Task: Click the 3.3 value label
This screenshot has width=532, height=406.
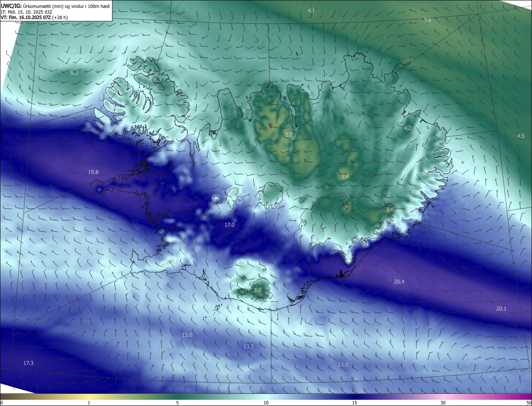Action: click(x=289, y=135)
